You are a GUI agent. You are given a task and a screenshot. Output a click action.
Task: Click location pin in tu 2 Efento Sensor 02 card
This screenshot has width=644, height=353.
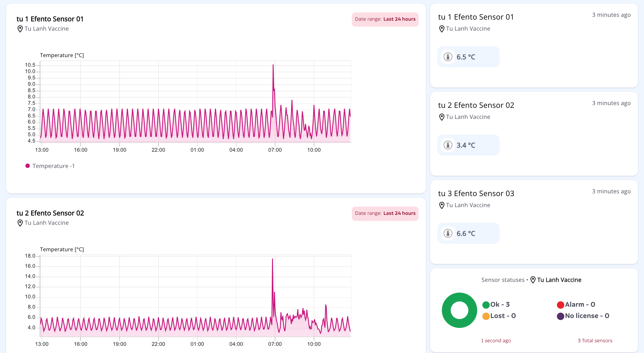pyautogui.click(x=442, y=117)
